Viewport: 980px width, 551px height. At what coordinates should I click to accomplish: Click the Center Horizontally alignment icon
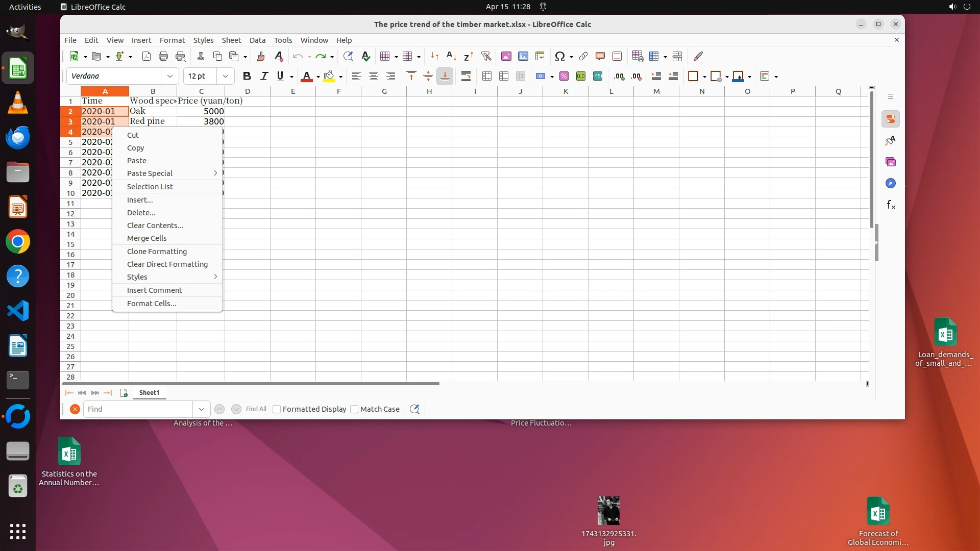pyautogui.click(x=374, y=77)
